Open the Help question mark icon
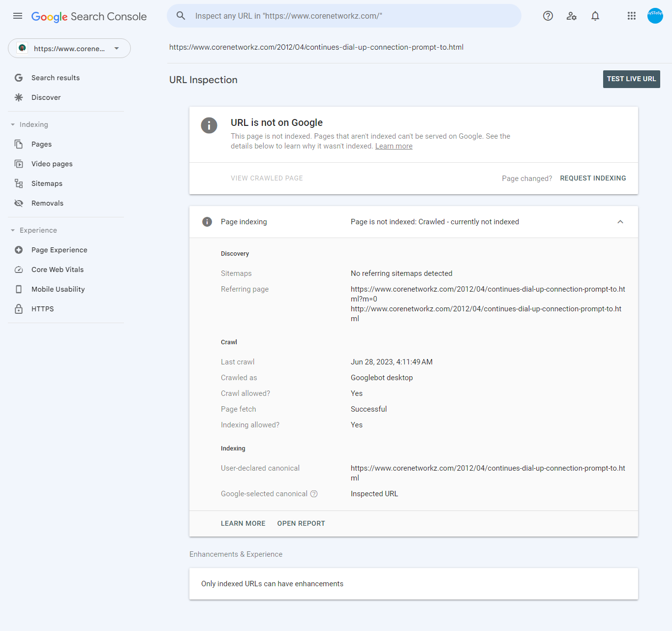Image resolution: width=672 pixels, height=631 pixels. (548, 16)
